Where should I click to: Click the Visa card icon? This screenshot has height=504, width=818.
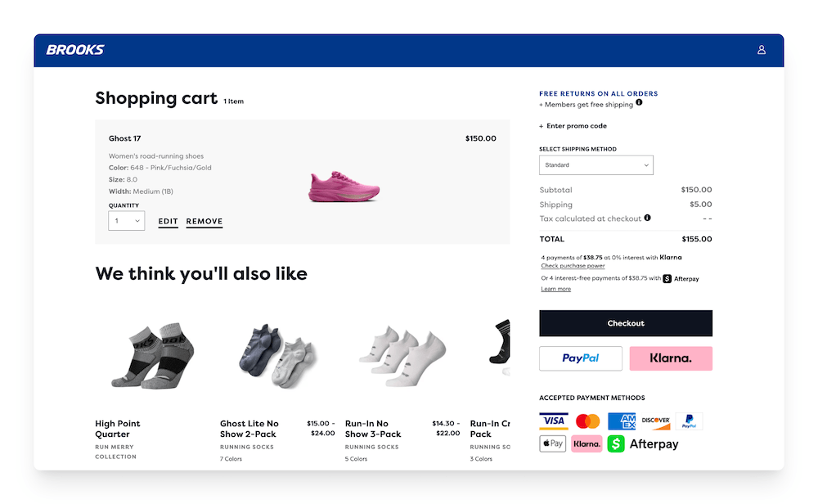(554, 421)
